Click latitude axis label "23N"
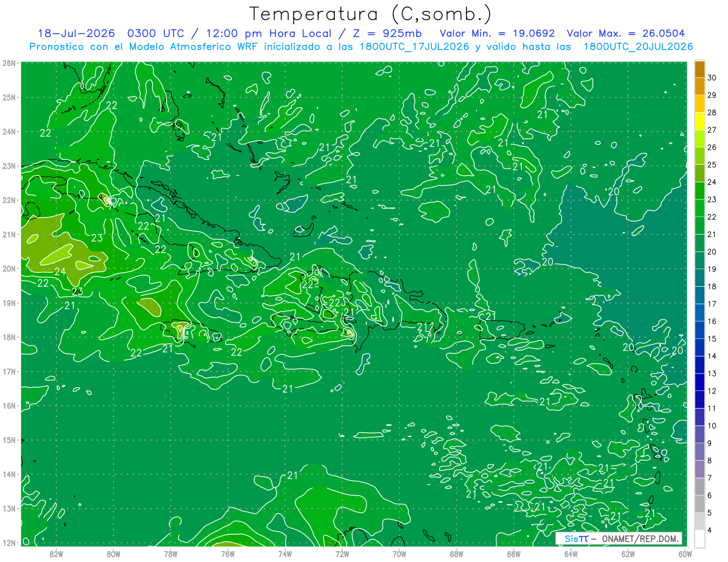Image resolution: width=728 pixels, height=562 pixels. pos(9,166)
